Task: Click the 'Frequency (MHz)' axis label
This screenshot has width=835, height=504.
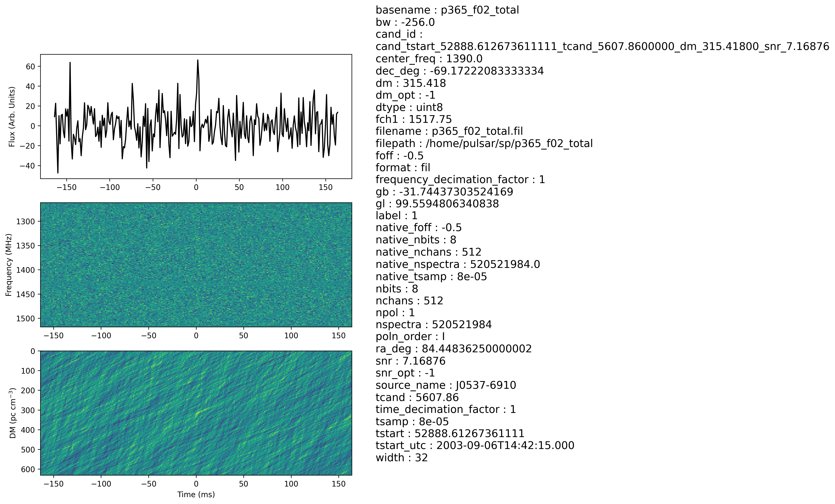Action: point(9,265)
